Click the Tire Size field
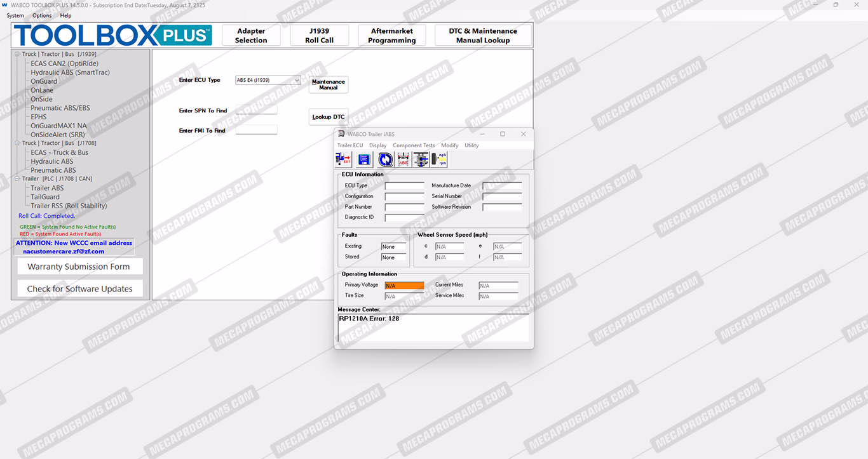 coord(404,296)
